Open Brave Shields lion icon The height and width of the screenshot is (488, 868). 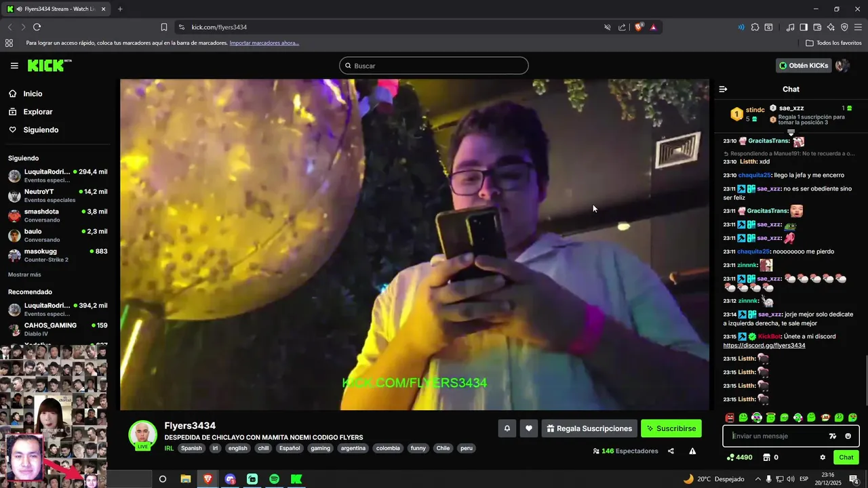[639, 27]
